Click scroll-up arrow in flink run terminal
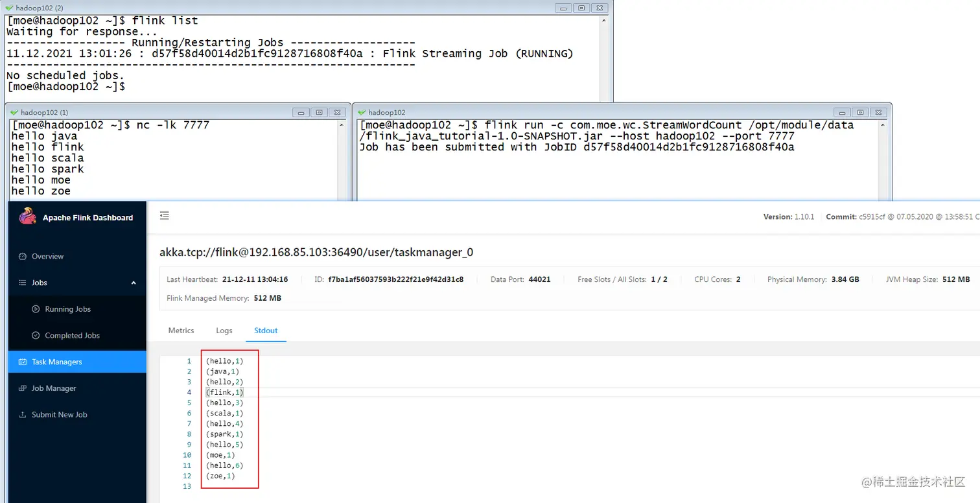 click(x=883, y=125)
